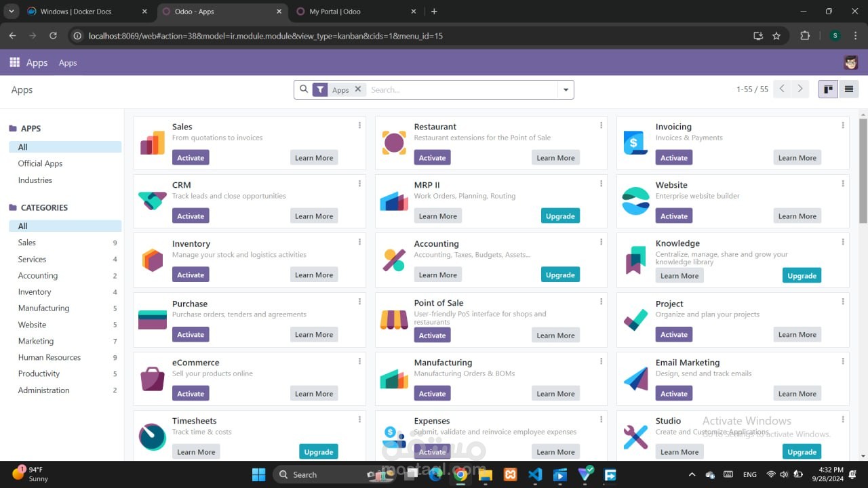
Task: Click the Studio tools app icon
Action: pos(635,437)
